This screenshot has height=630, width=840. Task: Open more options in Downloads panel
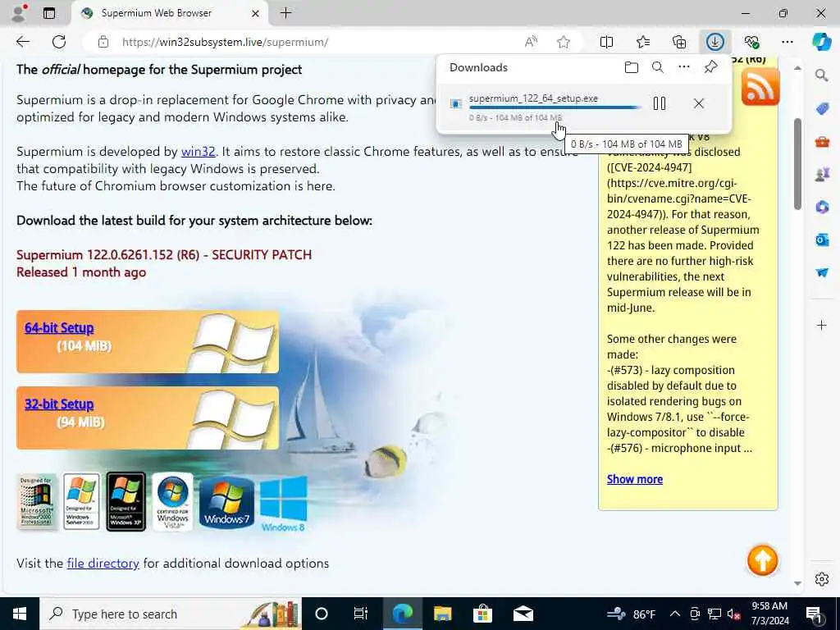pyautogui.click(x=684, y=67)
